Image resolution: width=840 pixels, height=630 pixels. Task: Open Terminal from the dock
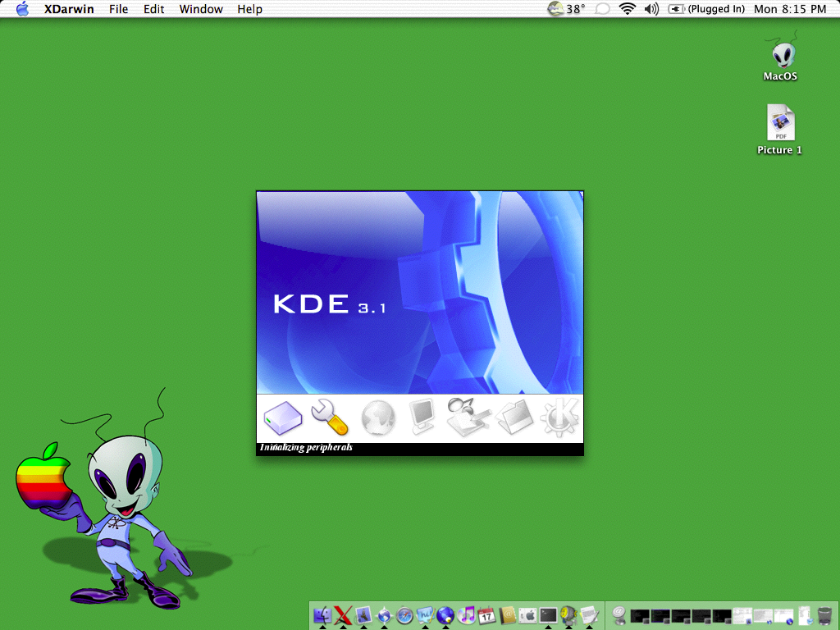click(x=548, y=614)
